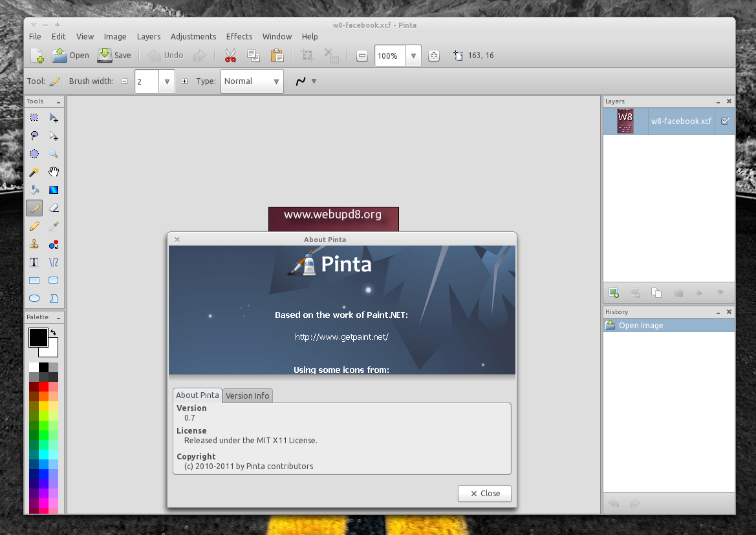
Task: Switch to the Version Info tab
Action: (247, 396)
